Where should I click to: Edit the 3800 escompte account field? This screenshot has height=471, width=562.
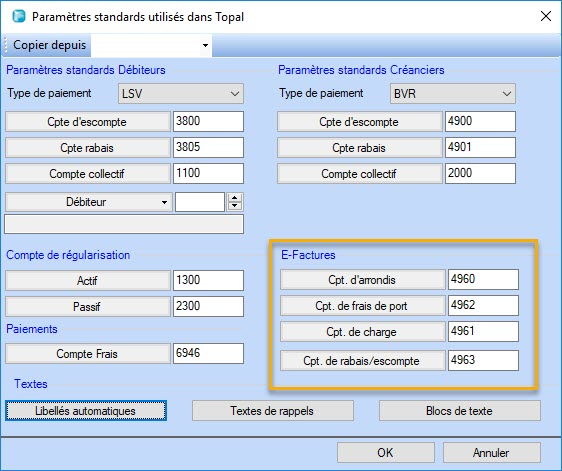tap(208, 121)
